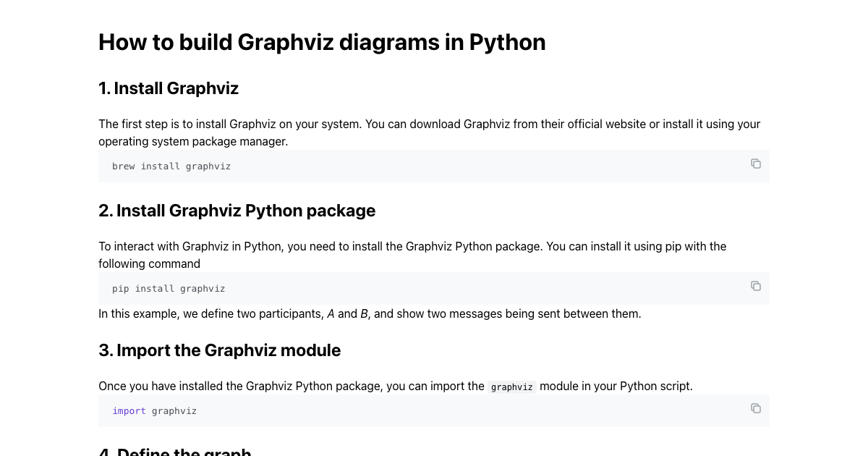Image resolution: width=868 pixels, height=456 pixels.
Task: Click the "3. Import the Graphviz module" heading
Action: 219,350
